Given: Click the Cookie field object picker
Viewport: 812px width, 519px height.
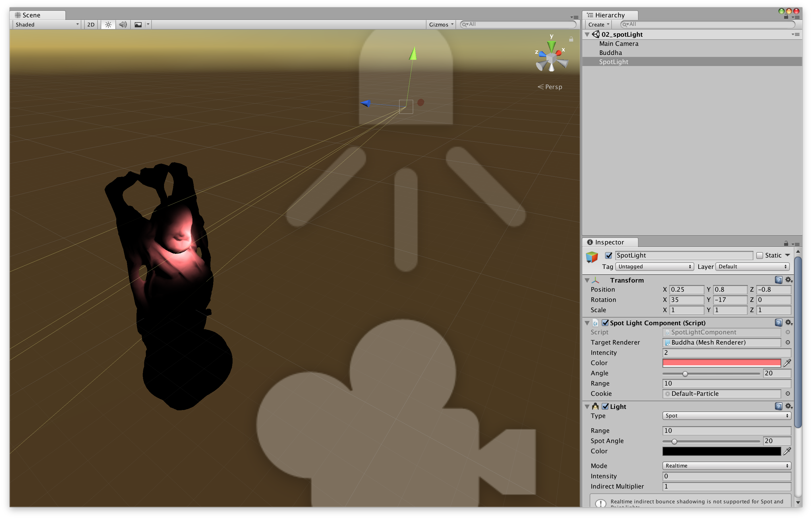Looking at the screenshot, I should [788, 394].
